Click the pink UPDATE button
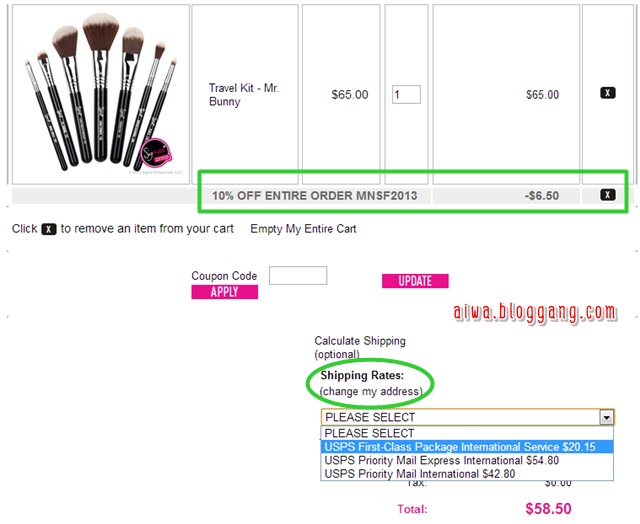The image size is (640, 524). 415,281
